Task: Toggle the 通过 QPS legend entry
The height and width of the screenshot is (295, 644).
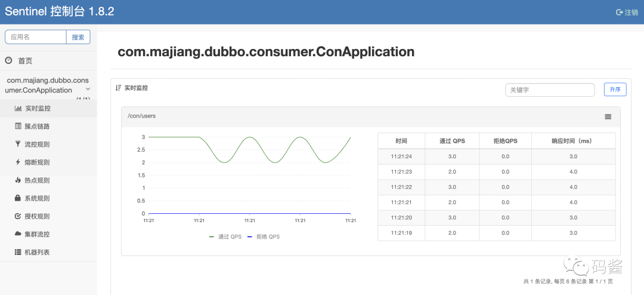Action: click(225, 236)
